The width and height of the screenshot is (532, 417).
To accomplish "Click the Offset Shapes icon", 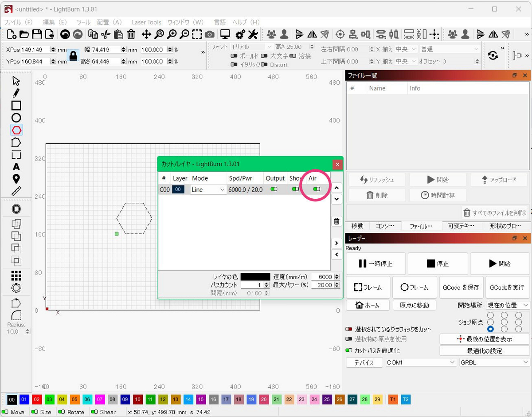I will (16, 209).
